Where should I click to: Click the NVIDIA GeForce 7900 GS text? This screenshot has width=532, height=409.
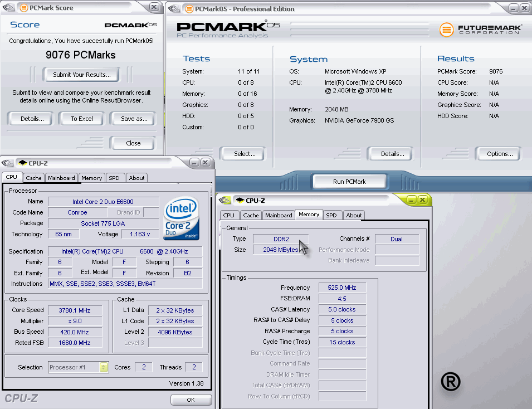(359, 120)
